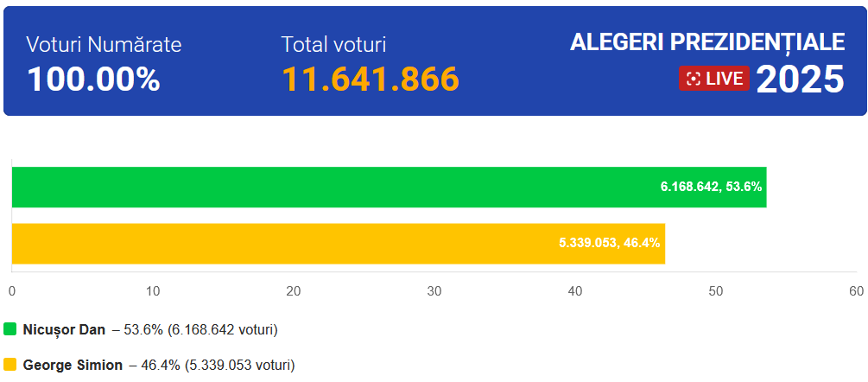This screenshot has height=382, width=868.
Task: Click the 100.00% counted votes value
Action: point(93,80)
